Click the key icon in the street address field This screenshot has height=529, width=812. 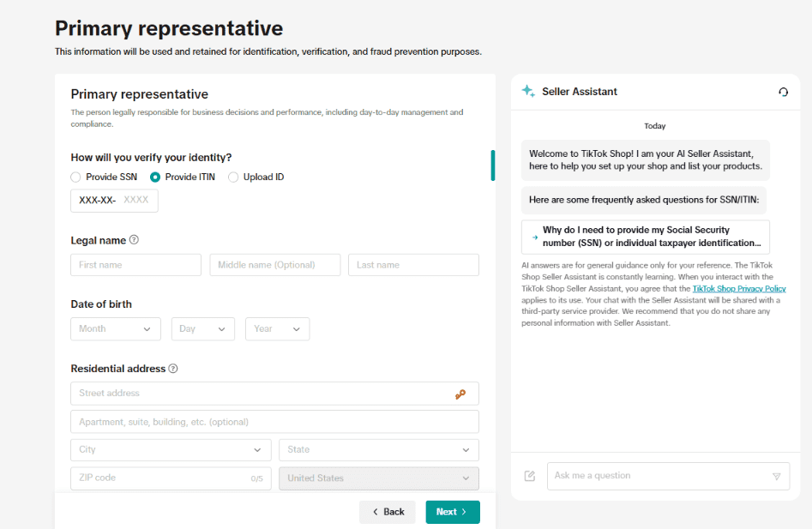coord(460,394)
